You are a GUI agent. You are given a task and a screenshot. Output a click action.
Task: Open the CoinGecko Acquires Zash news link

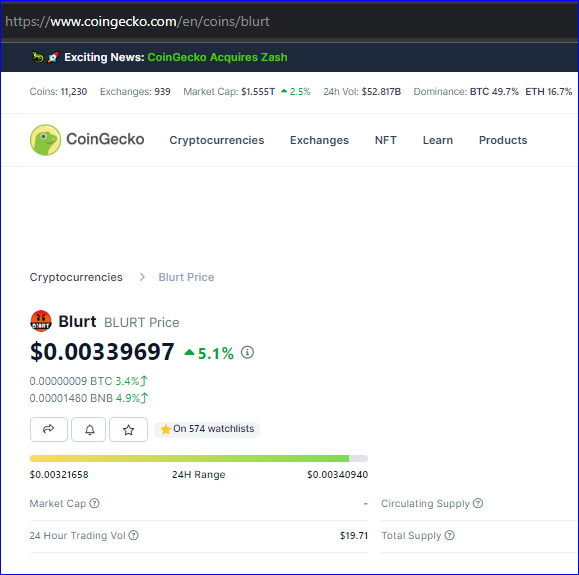tap(217, 57)
